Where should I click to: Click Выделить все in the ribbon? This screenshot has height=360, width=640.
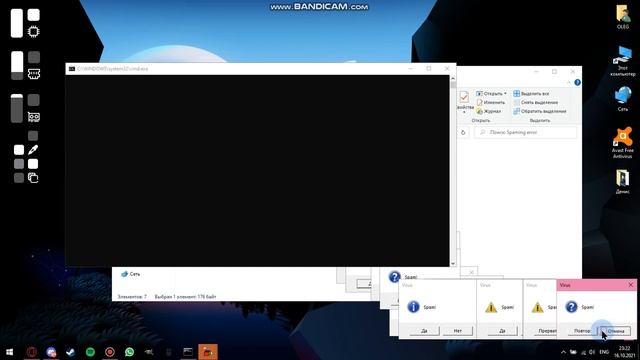(x=531, y=93)
